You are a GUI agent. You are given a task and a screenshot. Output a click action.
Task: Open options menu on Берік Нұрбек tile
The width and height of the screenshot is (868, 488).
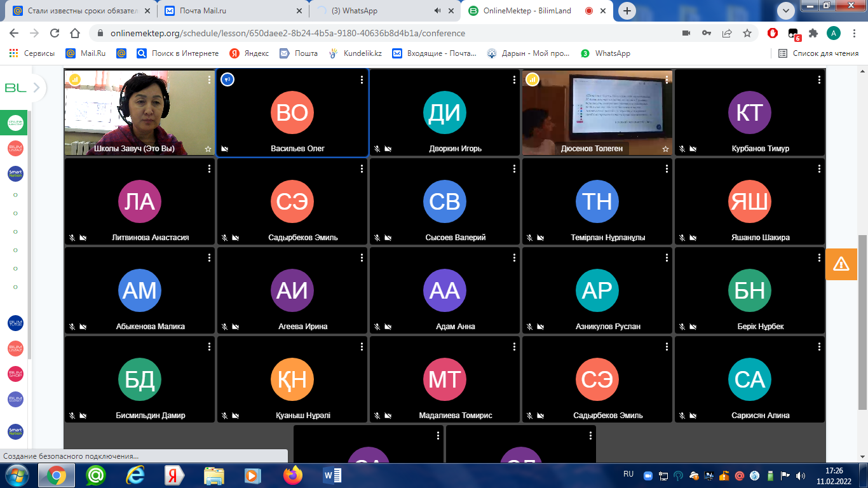(x=819, y=257)
